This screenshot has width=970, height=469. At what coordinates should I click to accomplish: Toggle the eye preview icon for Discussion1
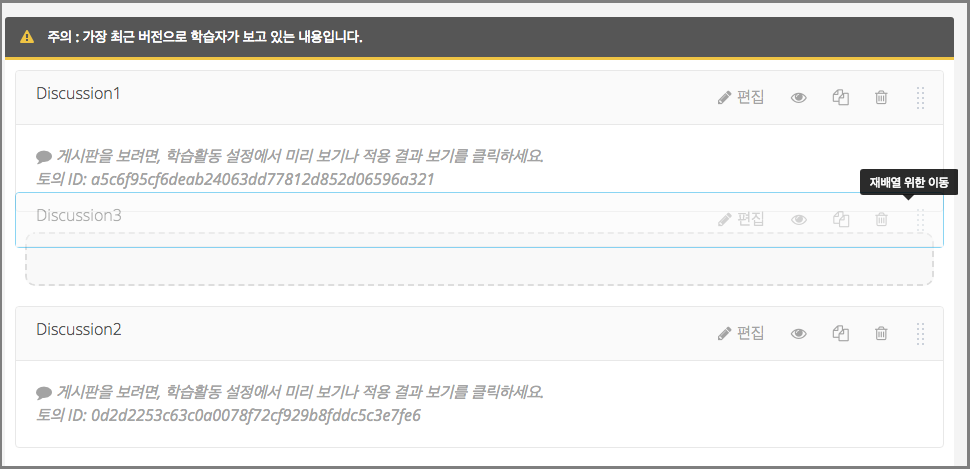point(799,98)
